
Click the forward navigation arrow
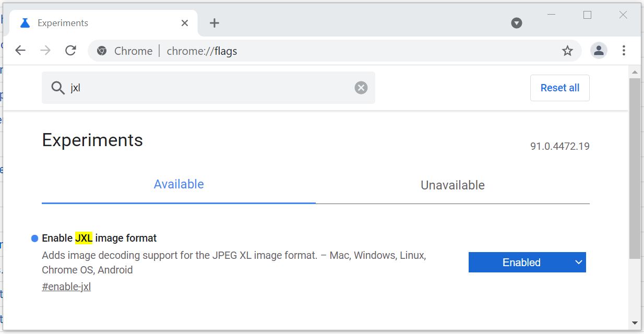coord(45,51)
